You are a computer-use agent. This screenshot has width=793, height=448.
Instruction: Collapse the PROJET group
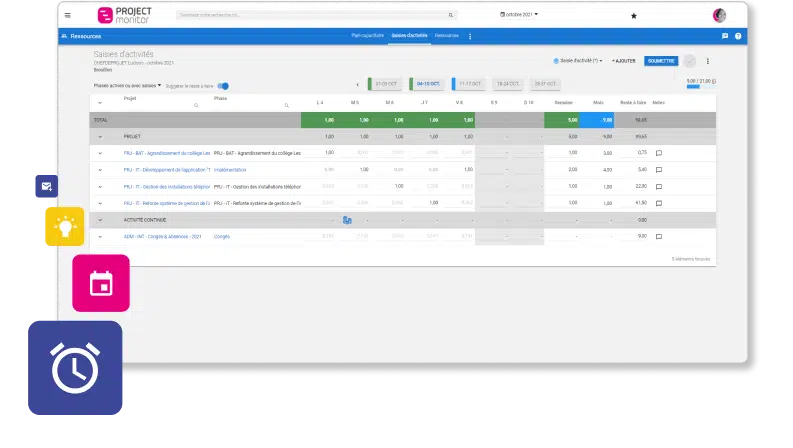[100, 137]
